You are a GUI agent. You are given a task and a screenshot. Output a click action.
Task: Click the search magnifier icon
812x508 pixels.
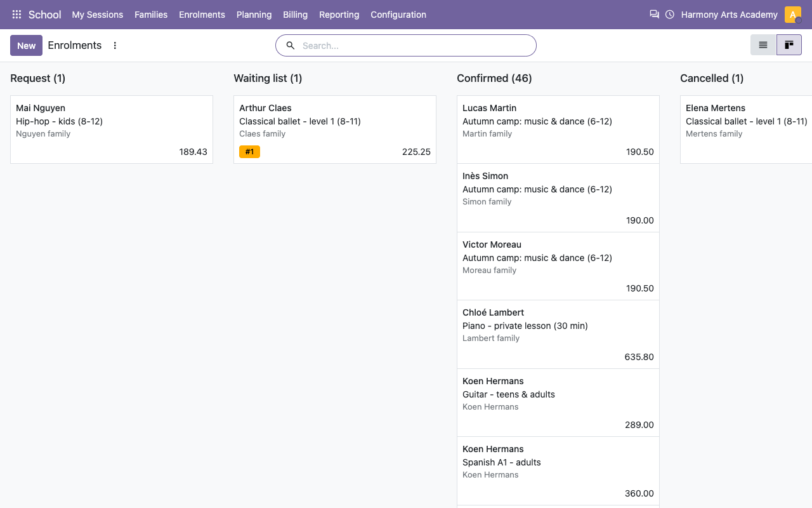click(x=291, y=46)
